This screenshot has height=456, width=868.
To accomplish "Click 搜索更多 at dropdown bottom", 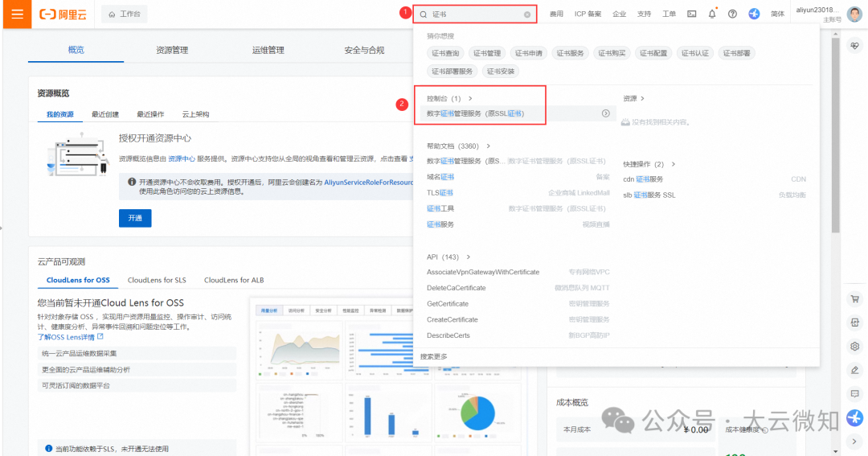I will click(x=433, y=356).
